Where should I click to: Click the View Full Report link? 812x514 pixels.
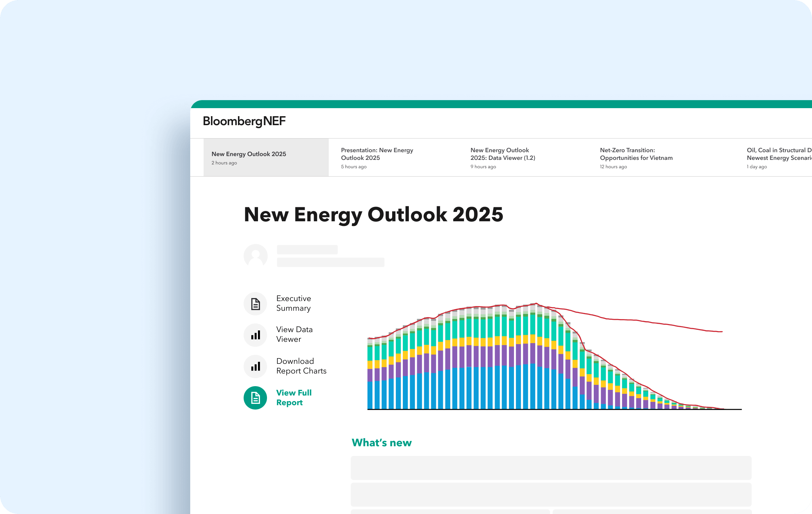coord(294,397)
